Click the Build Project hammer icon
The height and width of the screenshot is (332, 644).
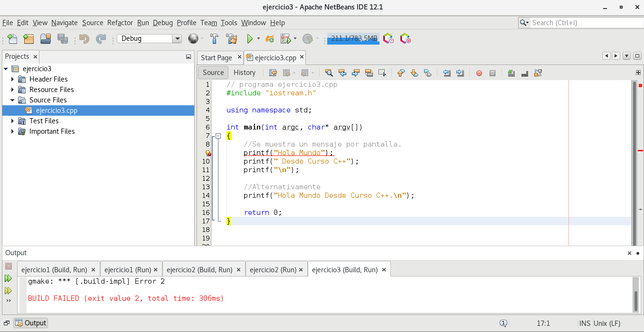214,39
